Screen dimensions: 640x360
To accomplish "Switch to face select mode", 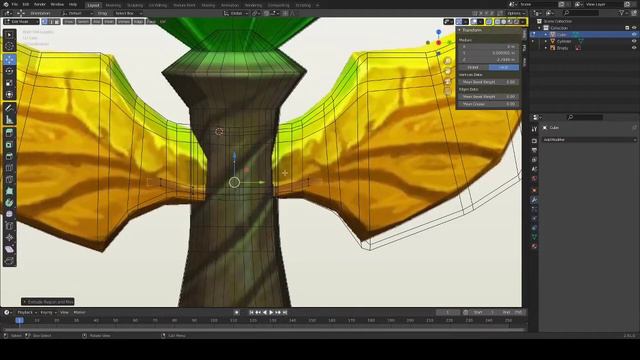I will [x=57, y=21].
